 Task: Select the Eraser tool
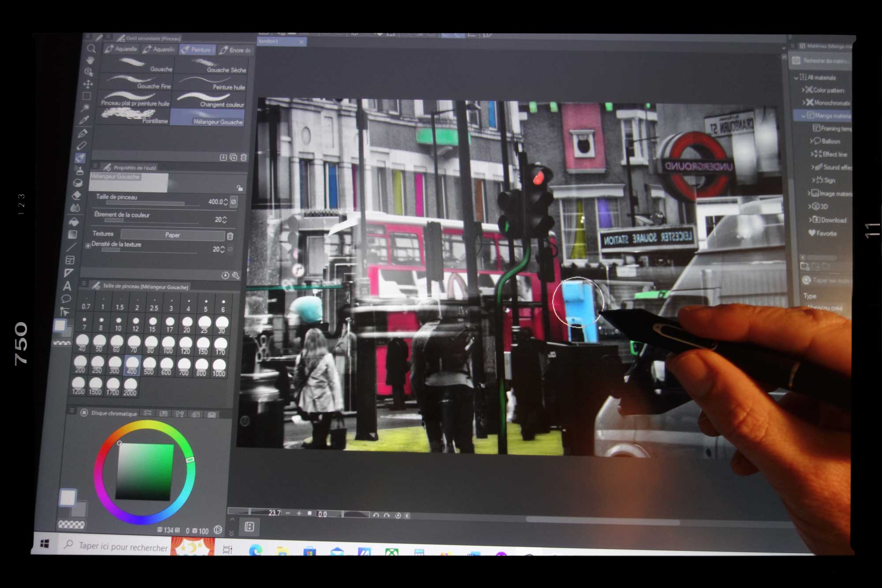click(77, 195)
